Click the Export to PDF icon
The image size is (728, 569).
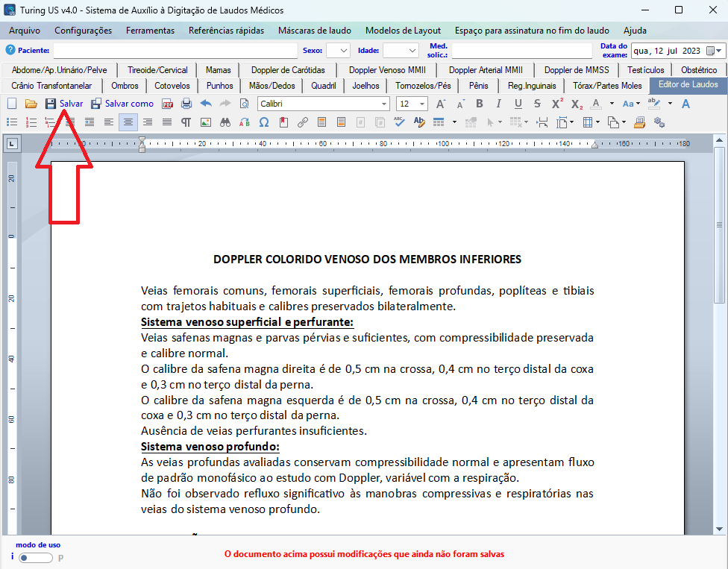click(168, 104)
